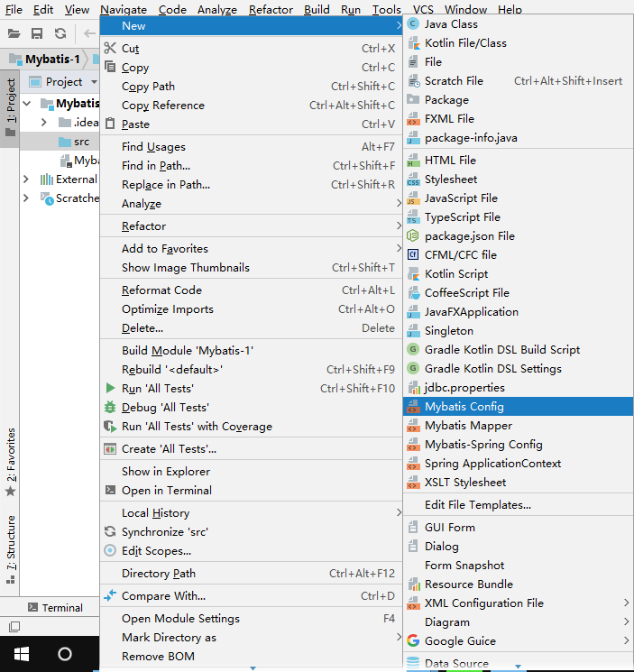
Task: Click the Debug bug icon
Action: [x=110, y=407]
